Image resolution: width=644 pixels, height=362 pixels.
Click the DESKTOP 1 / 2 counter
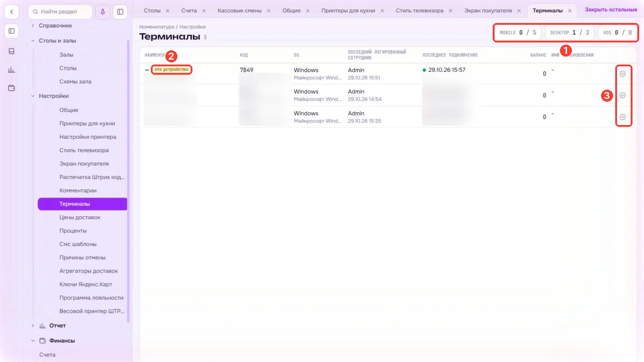coord(570,33)
